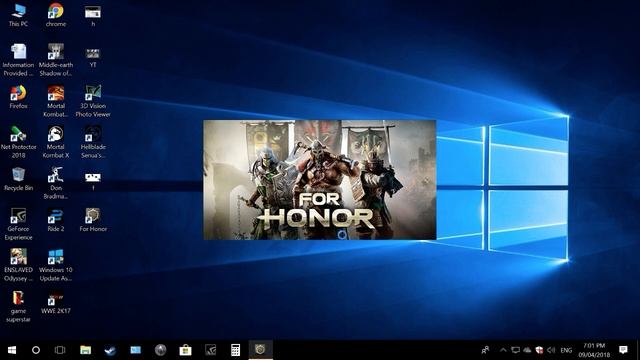Launch the Firefox desktop shortcut
Screen dimensions: 640x360
click(18, 97)
